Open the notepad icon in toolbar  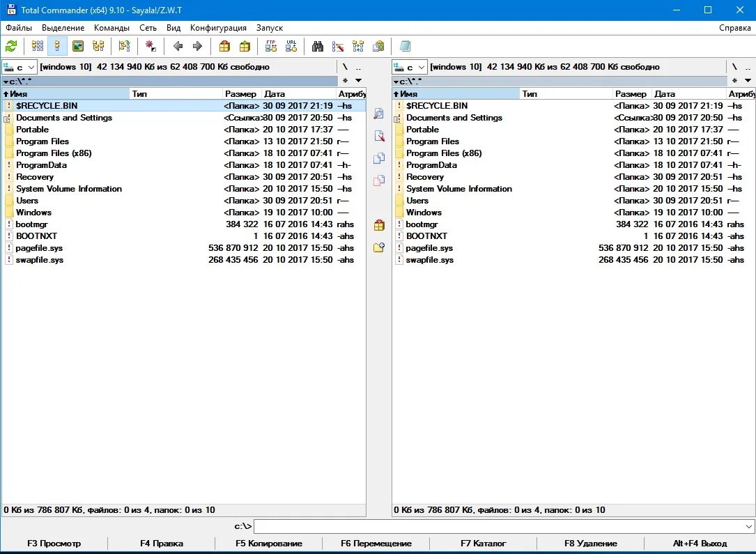[x=405, y=46]
